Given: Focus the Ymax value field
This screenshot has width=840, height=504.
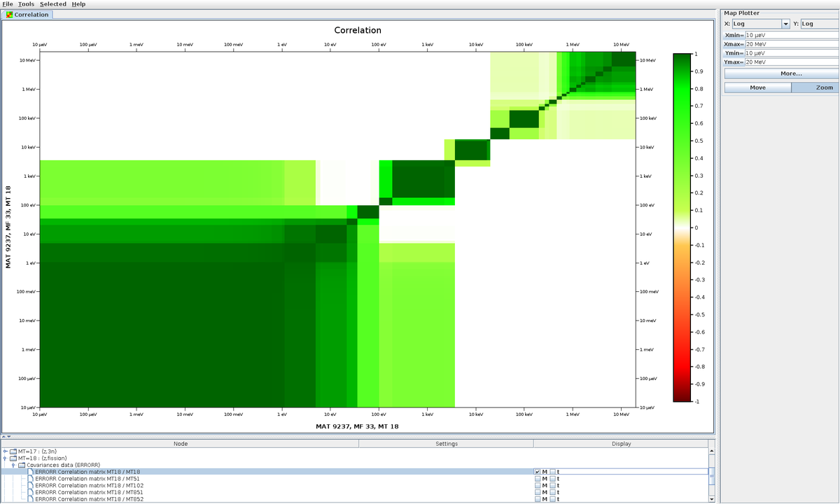Looking at the screenshot, I should coord(792,62).
